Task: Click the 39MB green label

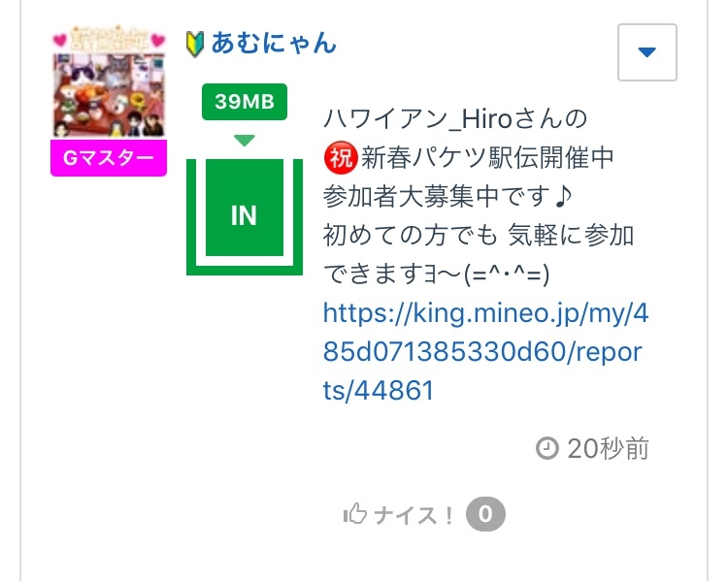Action: click(x=245, y=102)
